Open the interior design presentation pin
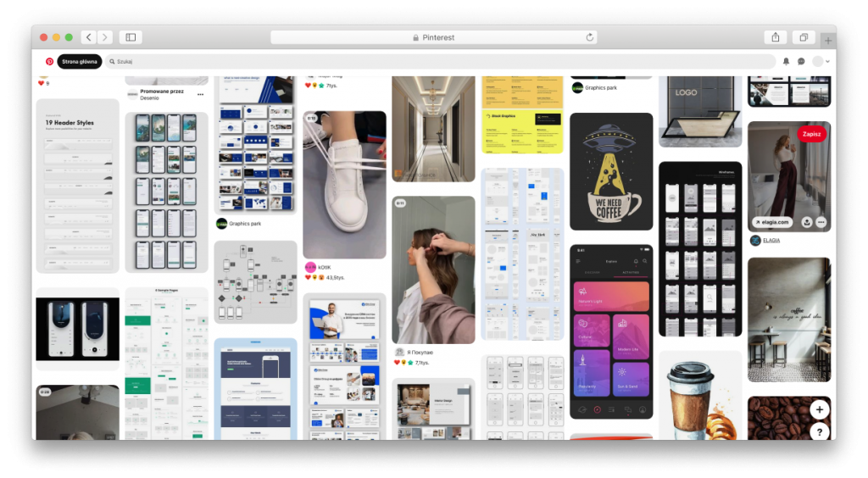Viewport: 868px width, 478px height. [x=433, y=409]
